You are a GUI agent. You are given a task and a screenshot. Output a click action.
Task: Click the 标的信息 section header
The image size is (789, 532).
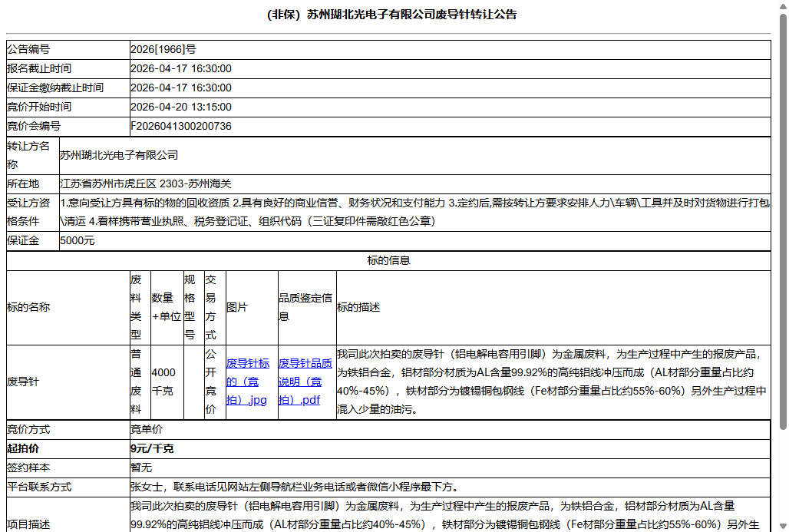pyautogui.click(x=388, y=260)
